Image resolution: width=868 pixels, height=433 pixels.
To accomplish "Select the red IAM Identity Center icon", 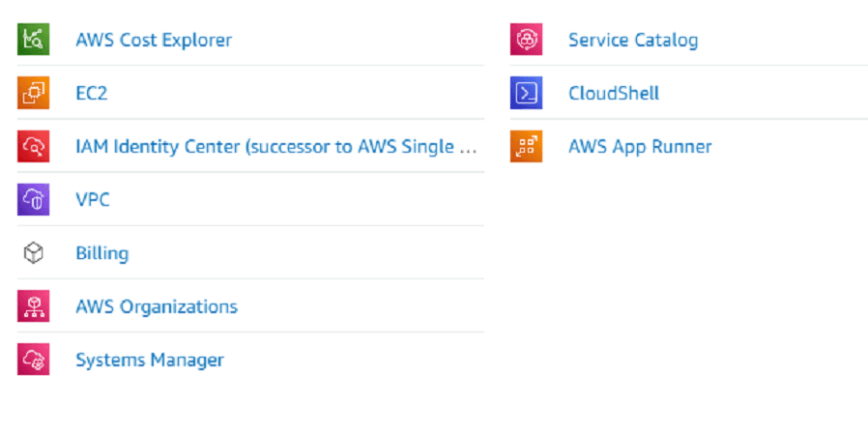I will 33,146.
